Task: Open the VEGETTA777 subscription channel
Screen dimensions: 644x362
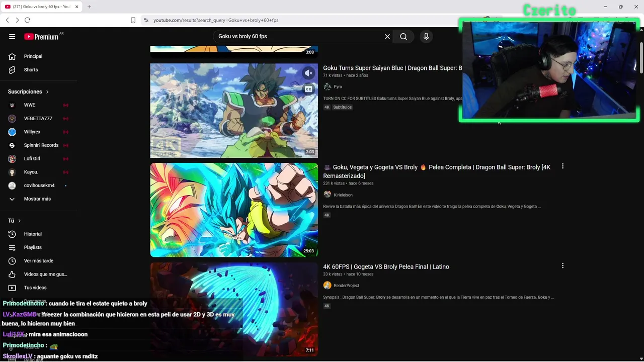Action: [39, 119]
